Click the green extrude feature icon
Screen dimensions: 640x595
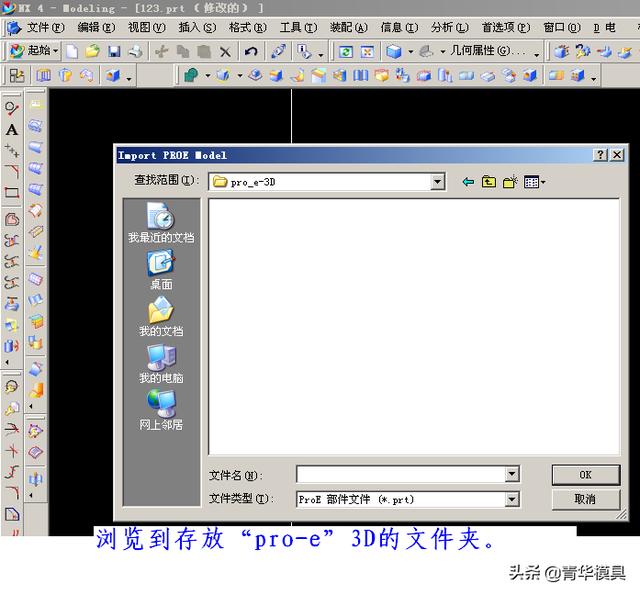(x=191, y=75)
